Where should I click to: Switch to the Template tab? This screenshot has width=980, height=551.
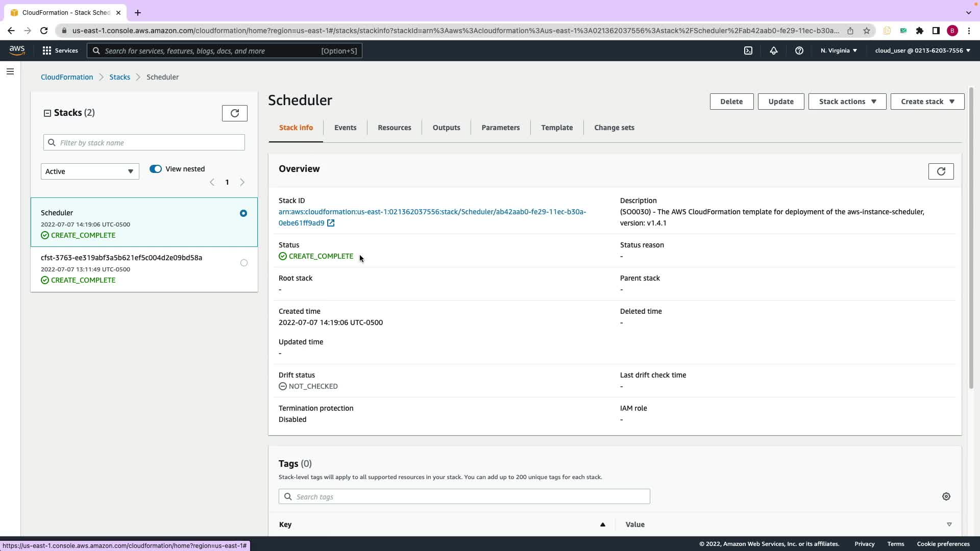557,128
